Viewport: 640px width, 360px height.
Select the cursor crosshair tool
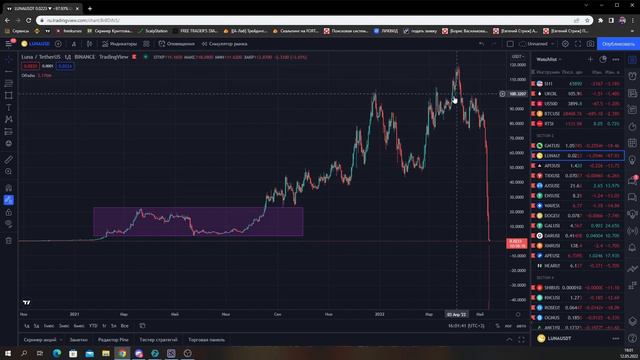9,60
